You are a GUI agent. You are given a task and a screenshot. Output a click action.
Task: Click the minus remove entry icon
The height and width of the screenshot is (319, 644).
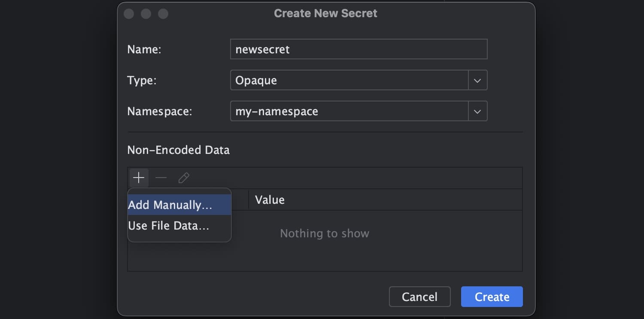161,178
